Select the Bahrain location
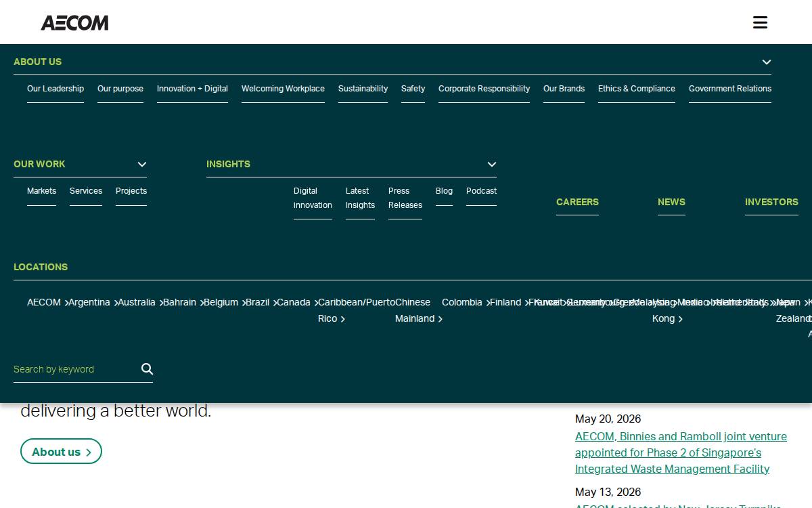 point(183,302)
